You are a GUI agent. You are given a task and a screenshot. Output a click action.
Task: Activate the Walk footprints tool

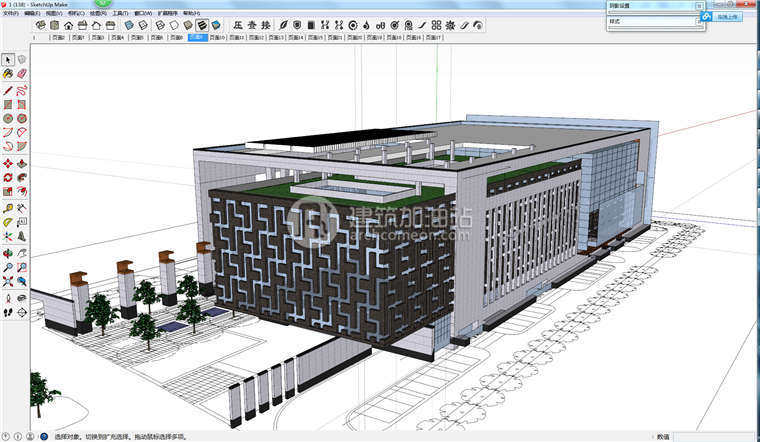point(8,313)
